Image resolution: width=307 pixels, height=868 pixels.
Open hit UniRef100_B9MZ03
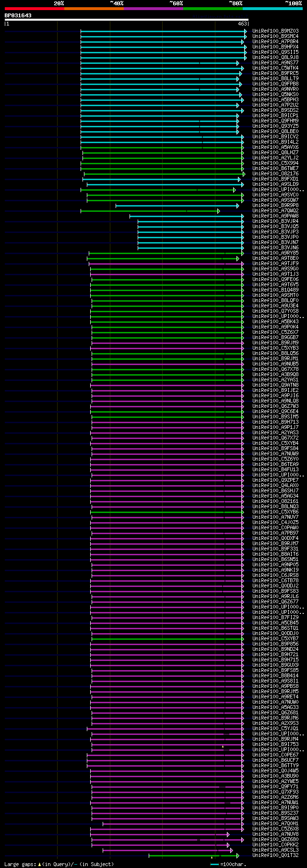coord(275,31)
